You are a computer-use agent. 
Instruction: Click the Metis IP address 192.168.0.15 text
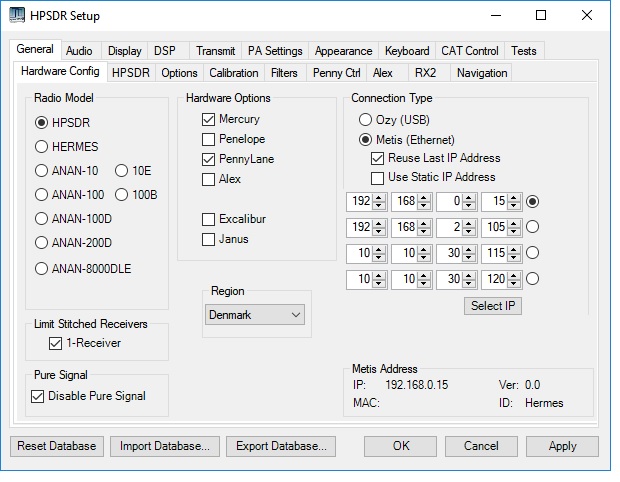pyautogui.click(x=417, y=385)
